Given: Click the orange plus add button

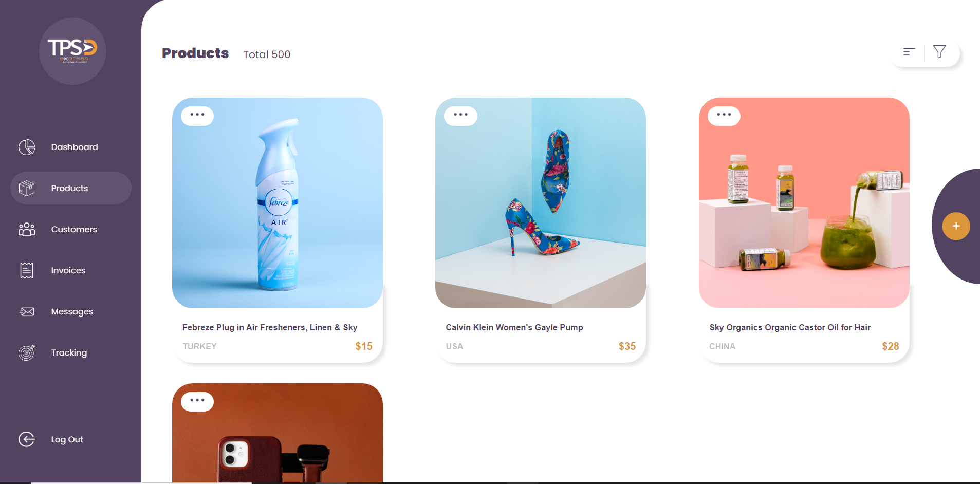Looking at the screenshot, I should 956,226.
